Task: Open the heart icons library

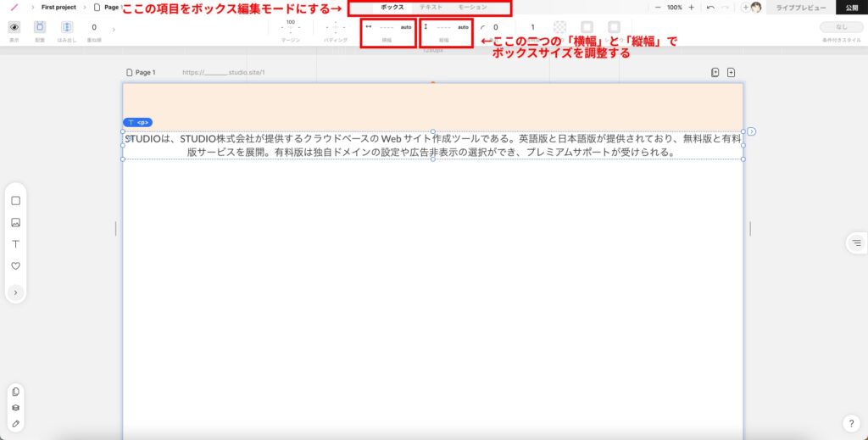Action: tap(15, 266)
